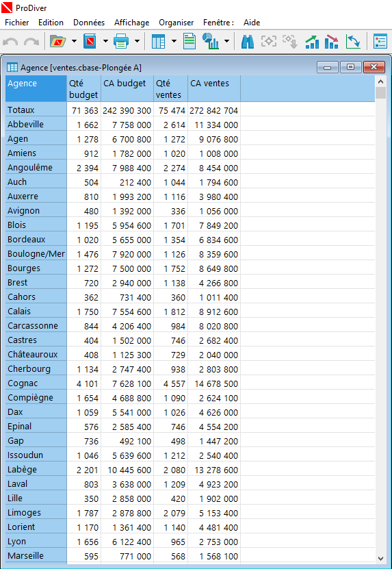This screenshot has width=392, height=569.
Task: Click the list panel icon at toolbar end
Action: (x=380, y=41)
